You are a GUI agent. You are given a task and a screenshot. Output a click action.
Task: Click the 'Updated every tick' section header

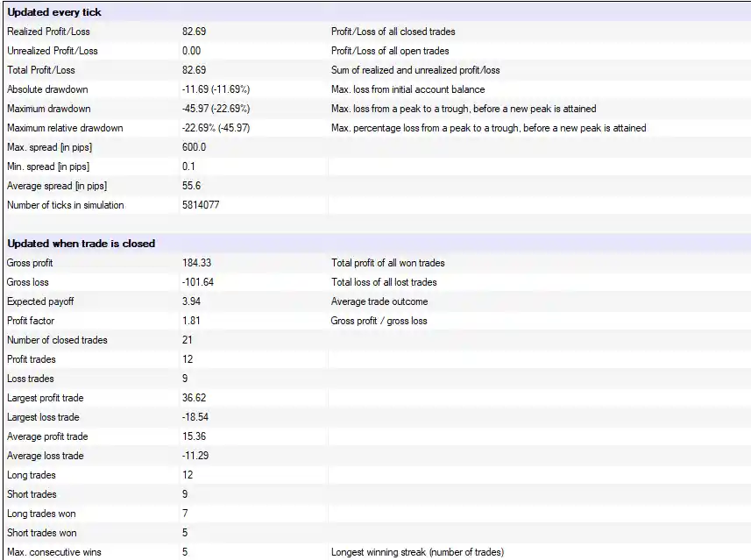click(x=54, y=12)
